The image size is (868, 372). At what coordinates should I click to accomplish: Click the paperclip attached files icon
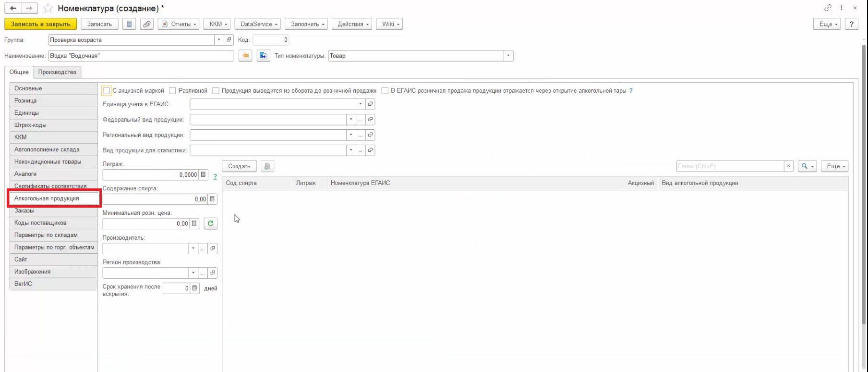[x=147, y=24]
